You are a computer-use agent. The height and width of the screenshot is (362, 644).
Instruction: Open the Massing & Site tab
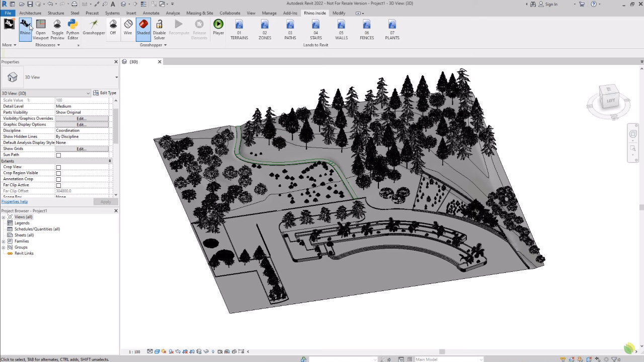[x=200, y=13]
